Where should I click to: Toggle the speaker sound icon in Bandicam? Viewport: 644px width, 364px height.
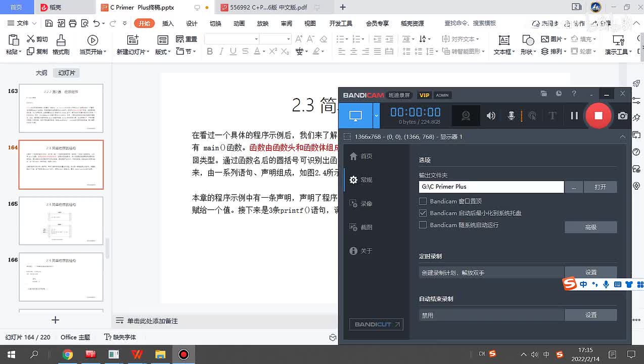tap(491, 116)
